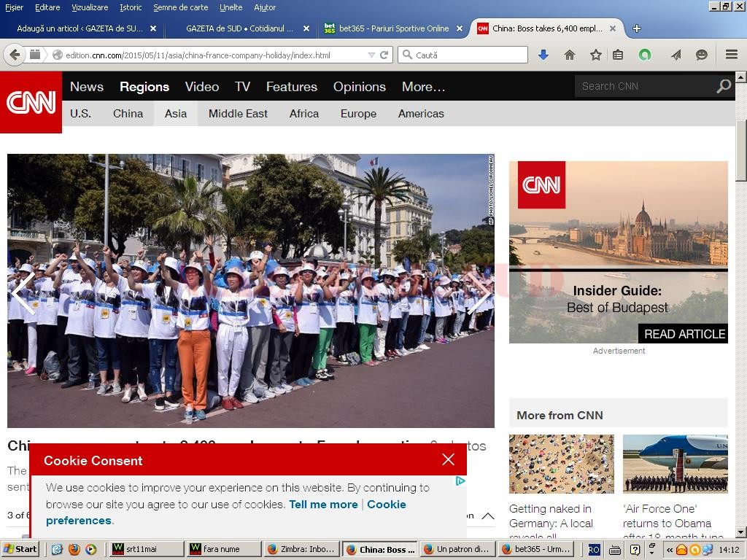Image resolution: width=747 pixels, height=560 pixels.
Task: Select the Africa region
Action: (x=304, y=114)
